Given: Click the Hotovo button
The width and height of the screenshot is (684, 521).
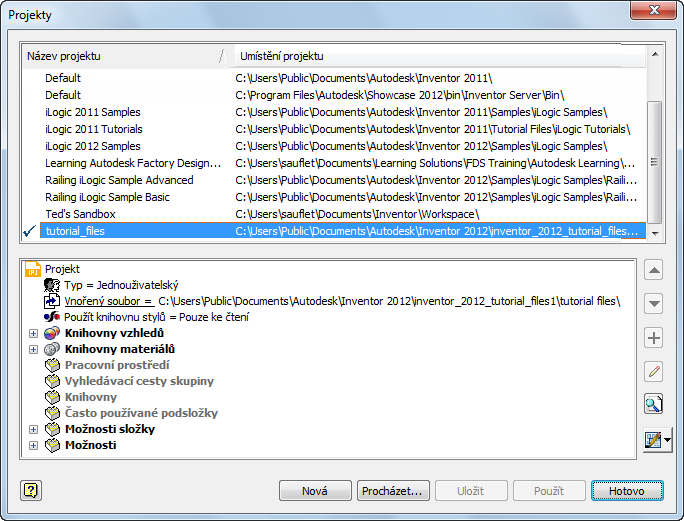Looking at the screenshot, I should [627, 491].
